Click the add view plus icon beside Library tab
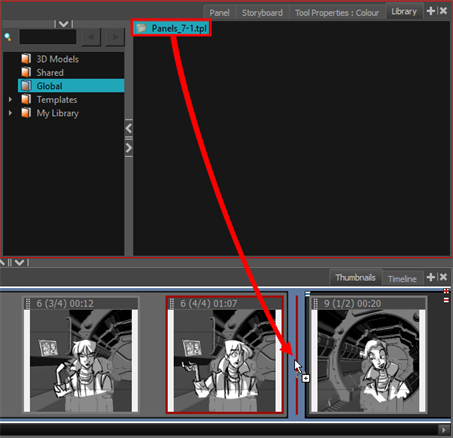 (x=431, y=11)
